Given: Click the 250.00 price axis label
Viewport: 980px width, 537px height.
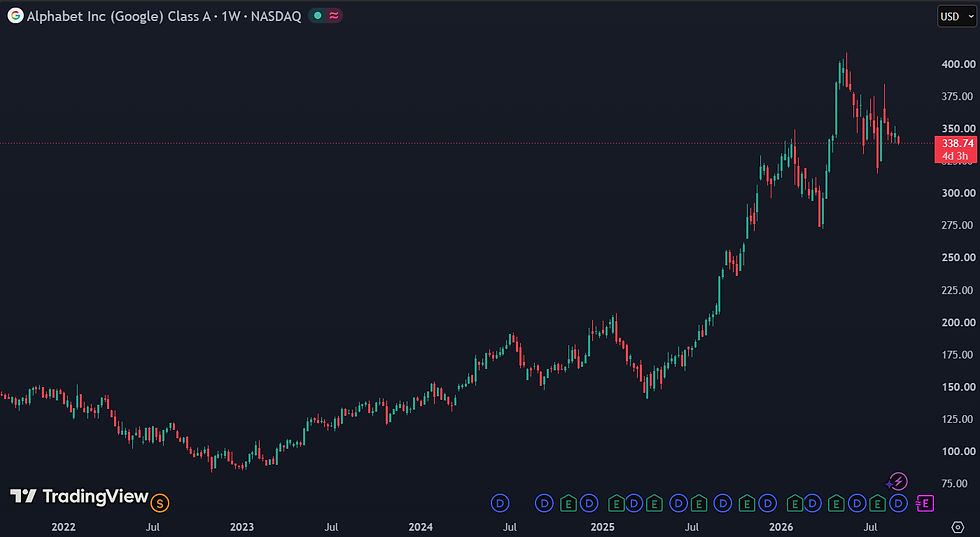Looking at the screenshot, I should [958, 258].
